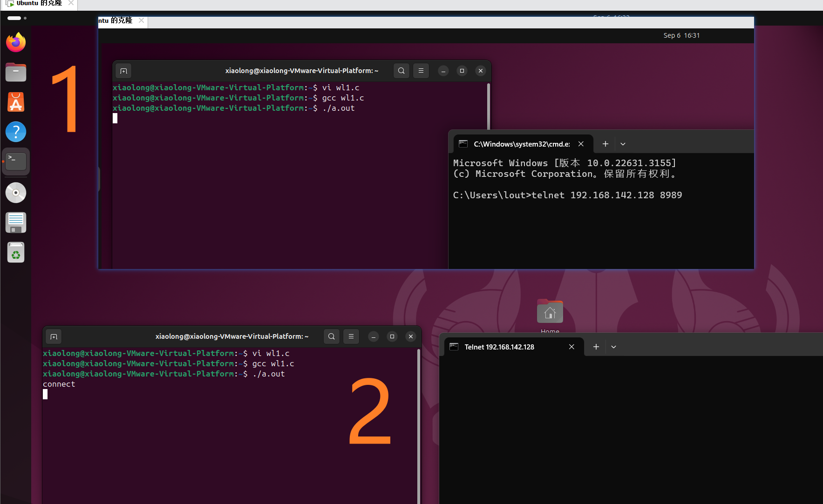Image resolution: width=823 pixels, height=504 pixels.
Task: Click Terminal icon in the dock
Action: click(16, 161)
